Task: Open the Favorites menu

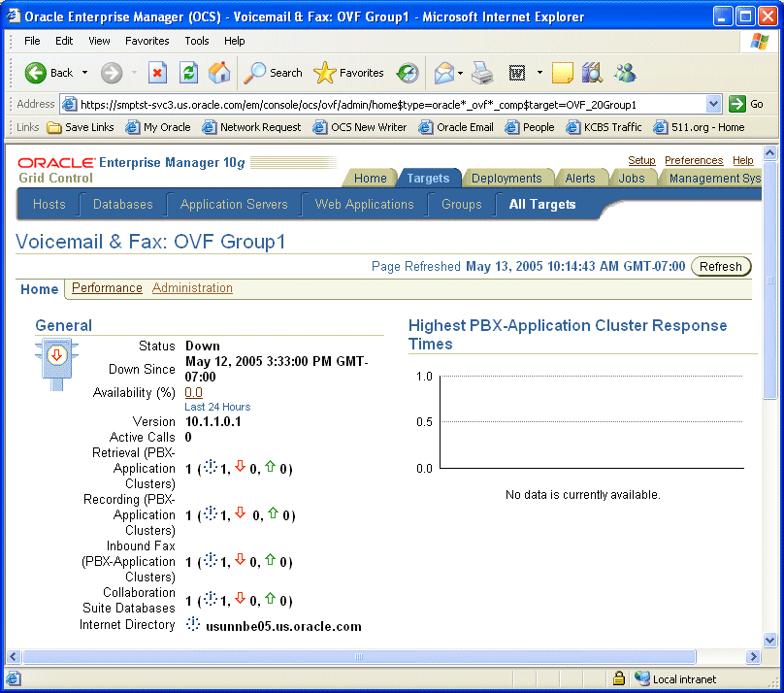Action: (147, 41)
